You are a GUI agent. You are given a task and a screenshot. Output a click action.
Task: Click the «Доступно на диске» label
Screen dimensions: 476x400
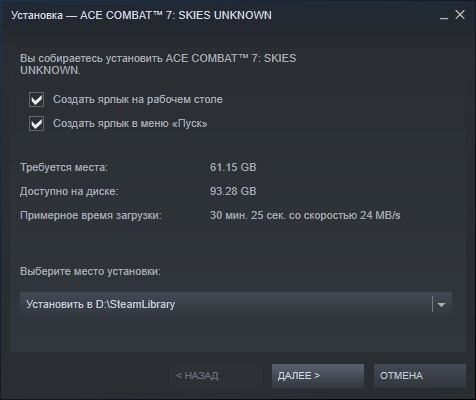(69, 191)
